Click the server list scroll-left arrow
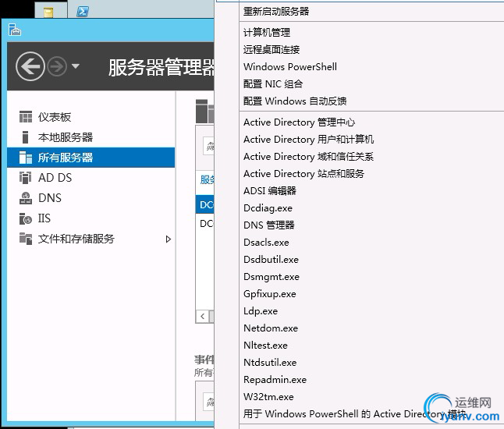The image size is (504, 429). coord(202,316)
